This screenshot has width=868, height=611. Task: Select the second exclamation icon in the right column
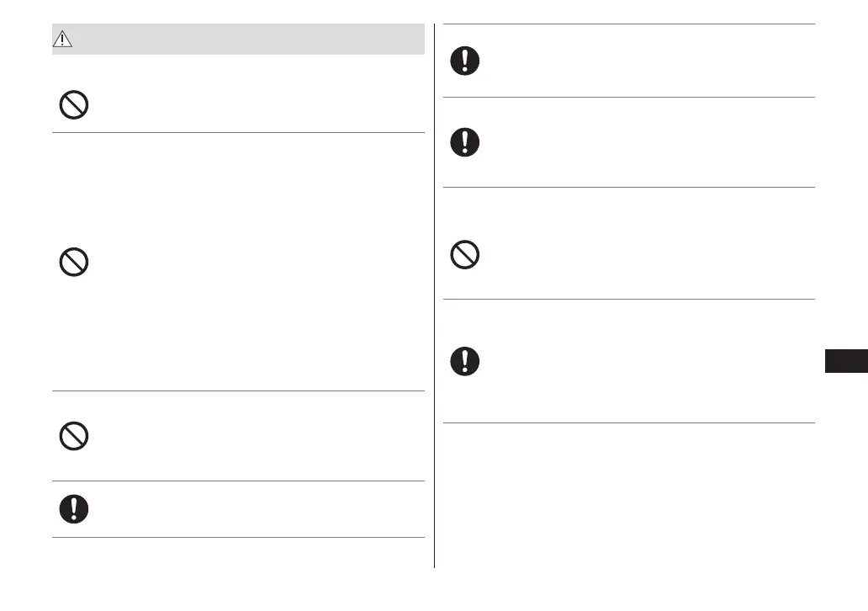(x=464, y=141)
